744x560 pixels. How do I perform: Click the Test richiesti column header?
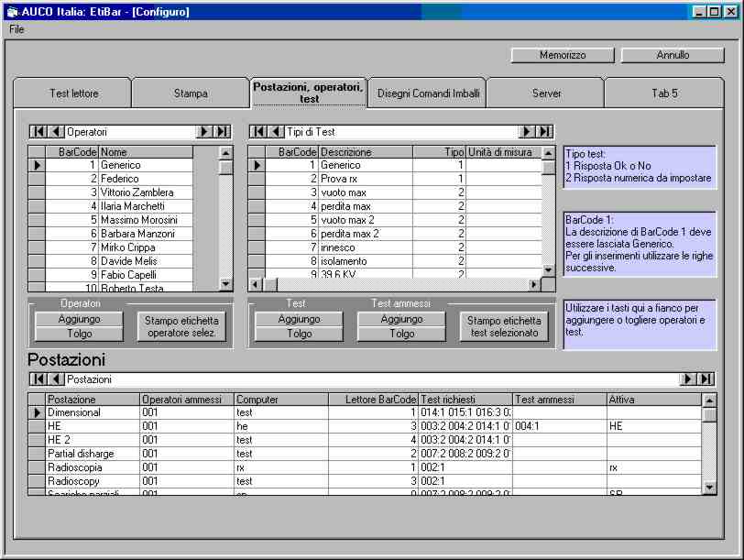465,400
